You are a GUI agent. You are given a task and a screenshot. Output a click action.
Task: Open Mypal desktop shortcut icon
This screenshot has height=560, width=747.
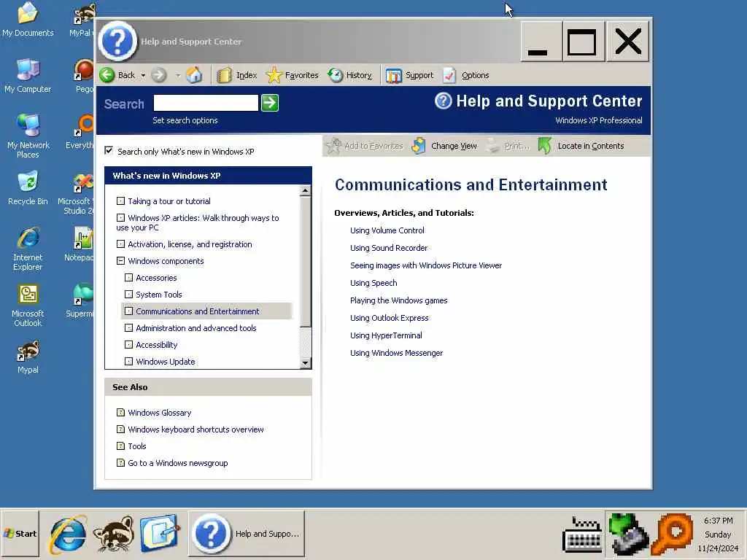click(28, 357)
